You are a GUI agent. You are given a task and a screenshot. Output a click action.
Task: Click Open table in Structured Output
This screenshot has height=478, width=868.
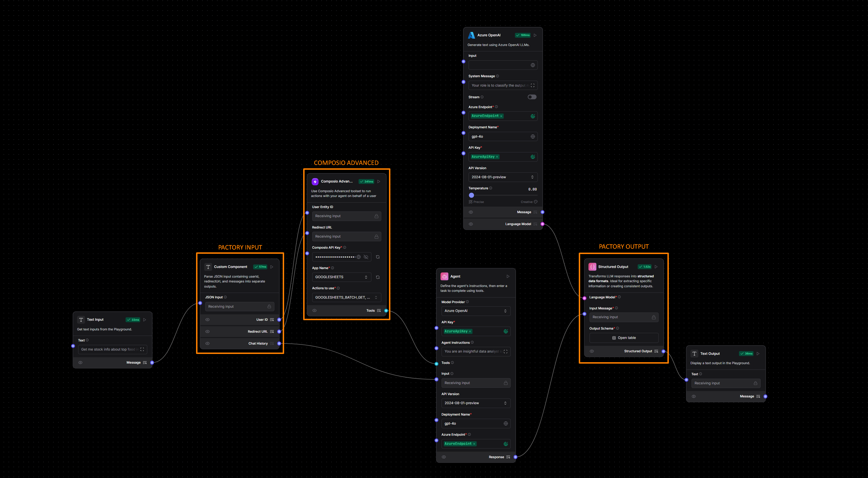coord(624,337)
